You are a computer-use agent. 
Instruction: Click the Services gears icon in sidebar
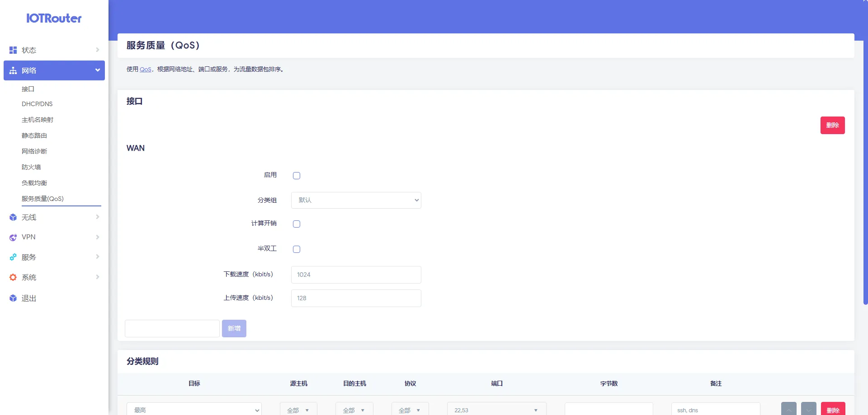[x=13, y=257]
